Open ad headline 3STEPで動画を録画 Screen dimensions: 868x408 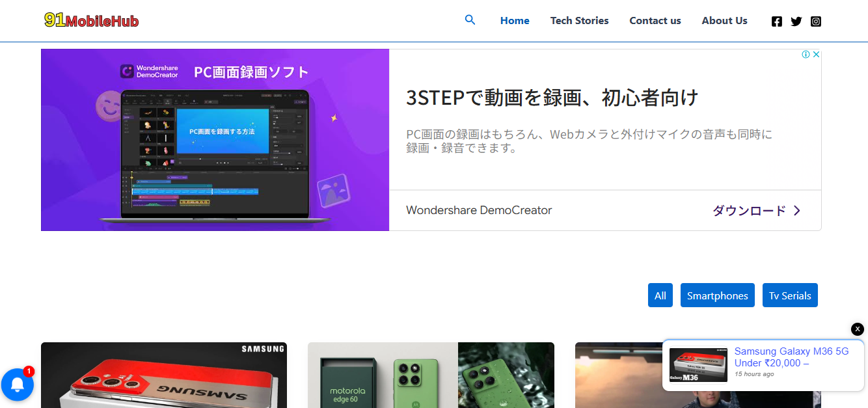[x=552, y=98]
